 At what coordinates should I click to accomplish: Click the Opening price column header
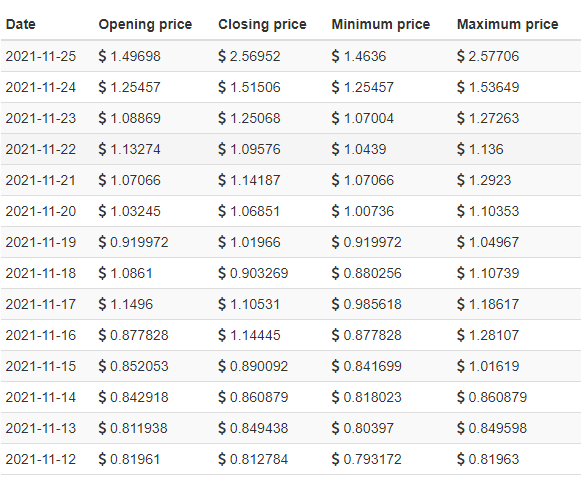[145, 24]
